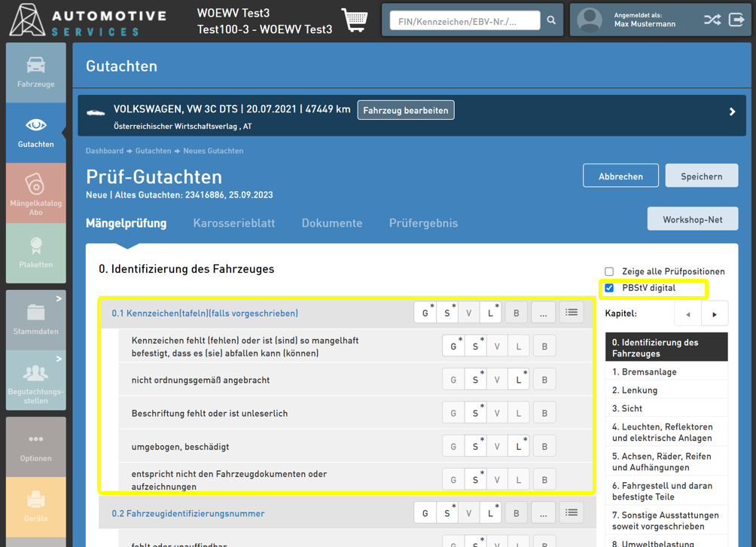Open Mängelkatalog Abo in sidebar
Screen dimensions: 756x547
(35, 193)
